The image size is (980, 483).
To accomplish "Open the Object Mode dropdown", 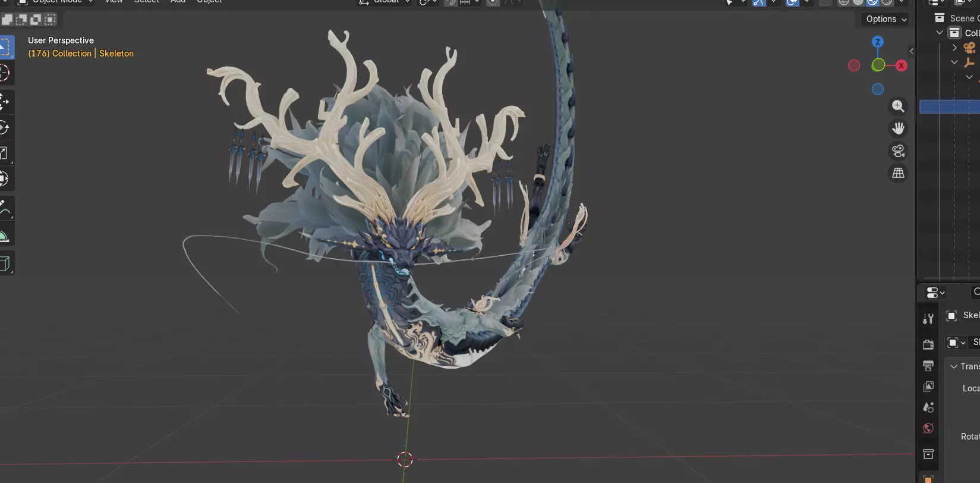I will click(x=55, y=2).
